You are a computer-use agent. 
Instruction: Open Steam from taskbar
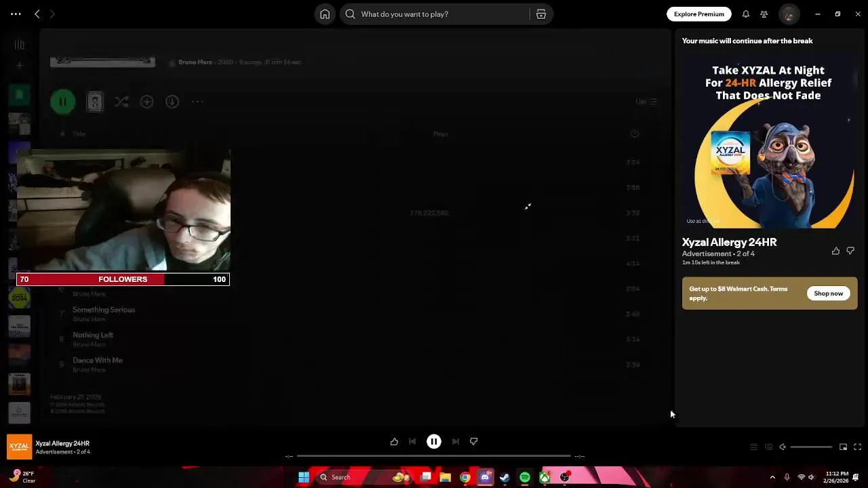click(505, 477)
